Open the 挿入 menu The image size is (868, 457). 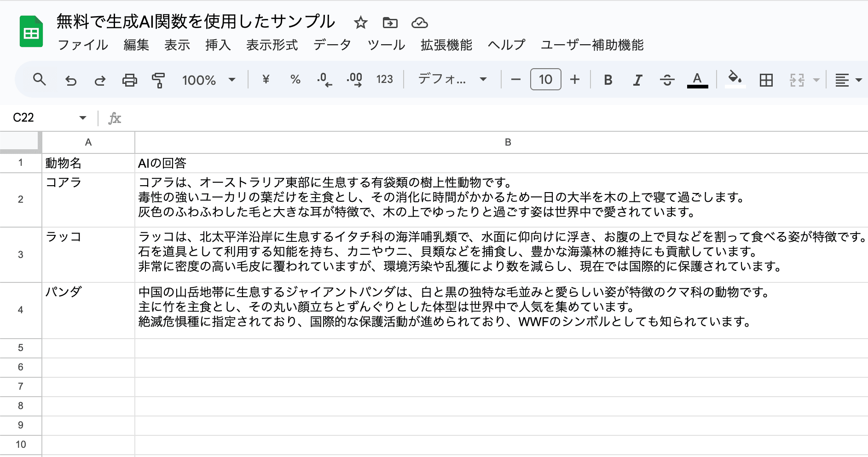[x=217, y=45]
